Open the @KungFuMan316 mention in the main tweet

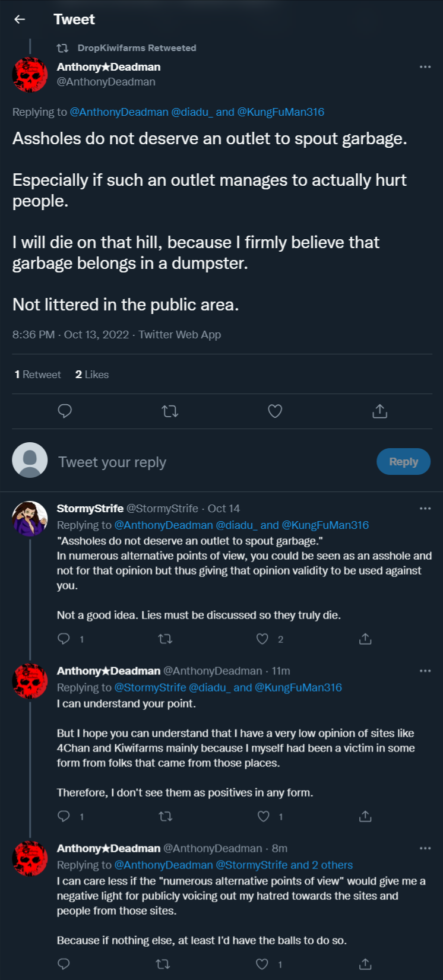click(x=281, y=112)
